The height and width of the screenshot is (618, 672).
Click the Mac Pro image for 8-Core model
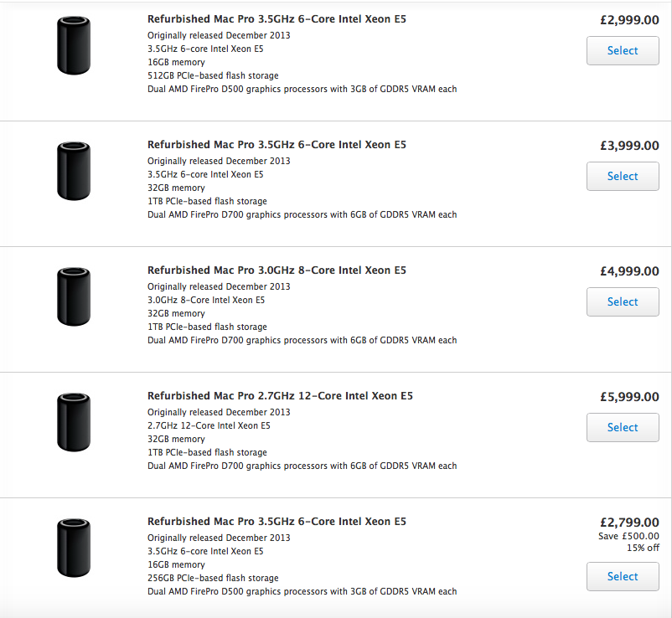point(74,296)
